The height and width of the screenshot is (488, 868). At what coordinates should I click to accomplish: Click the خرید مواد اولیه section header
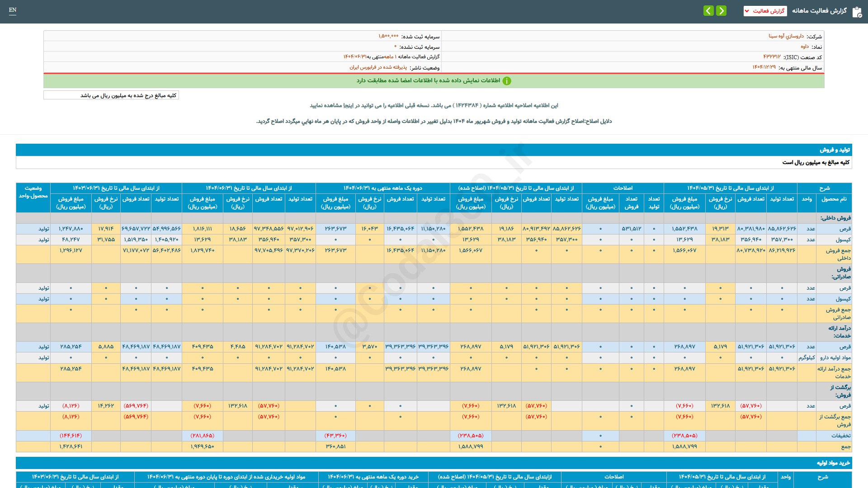(833, 463)
